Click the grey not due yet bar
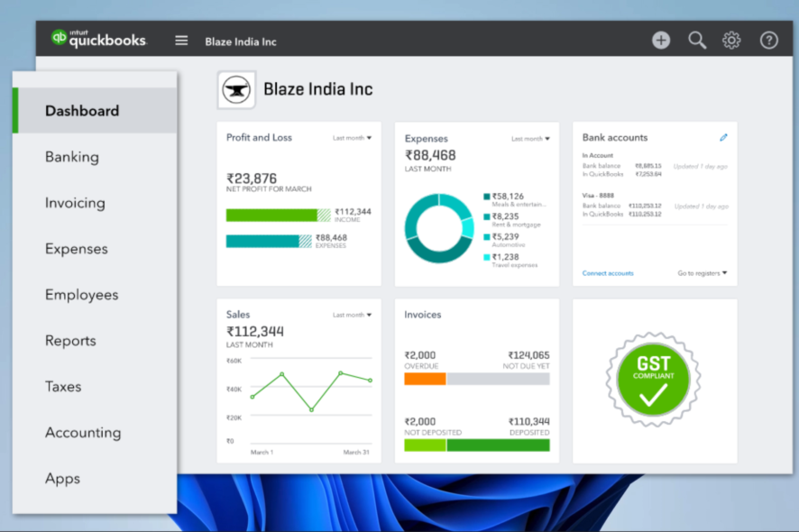The height and width of the screenshot is (532, 799). pos(499,379)
